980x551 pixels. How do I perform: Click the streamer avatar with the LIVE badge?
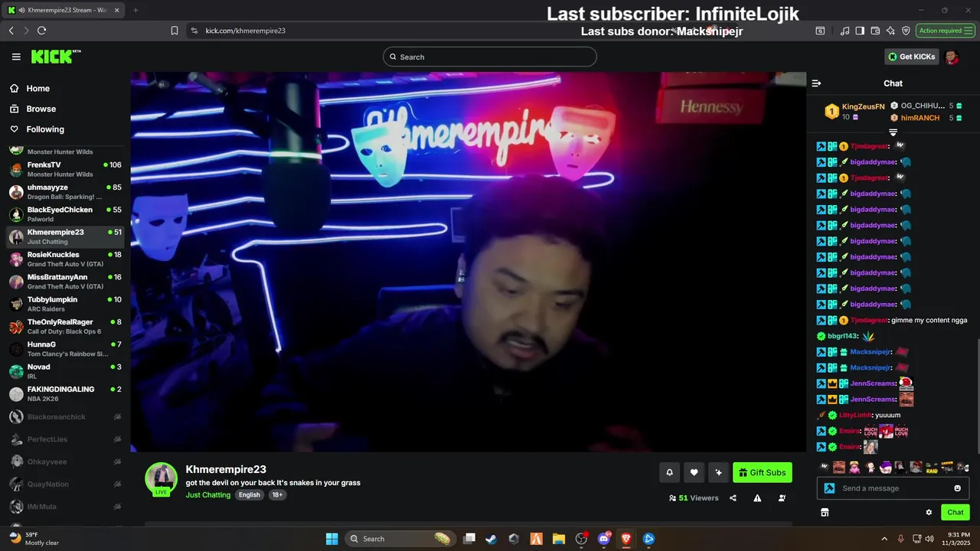tap(162, 479)
